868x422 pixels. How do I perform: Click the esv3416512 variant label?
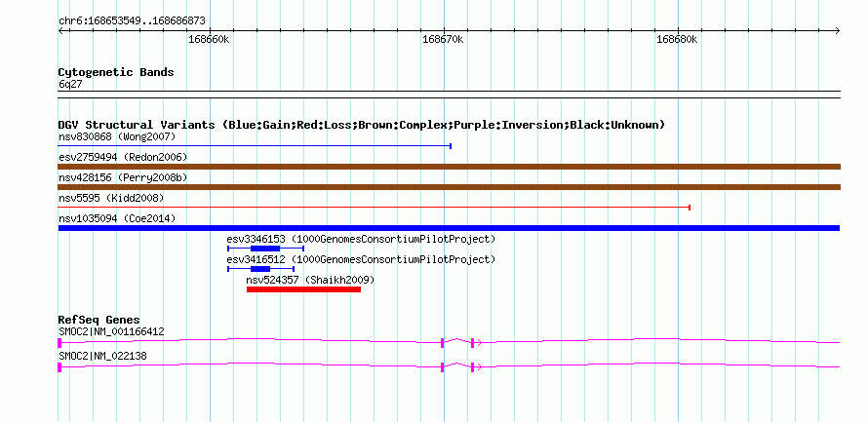click(361, 259)
